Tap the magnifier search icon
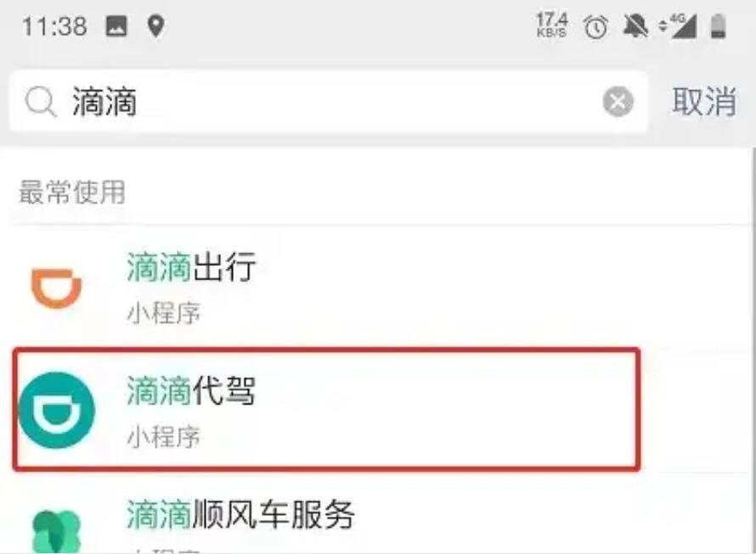 (x=41, y=102)
